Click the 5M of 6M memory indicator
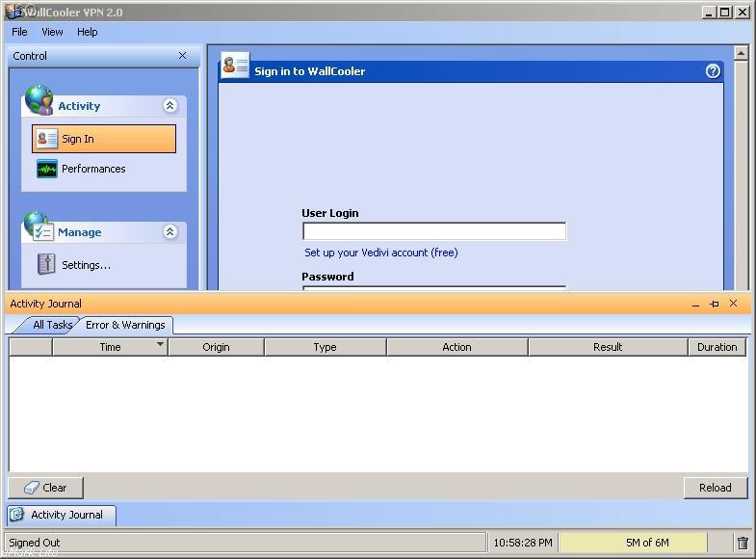This screenshot has height=559, width=756. click(x=633, y=543)
